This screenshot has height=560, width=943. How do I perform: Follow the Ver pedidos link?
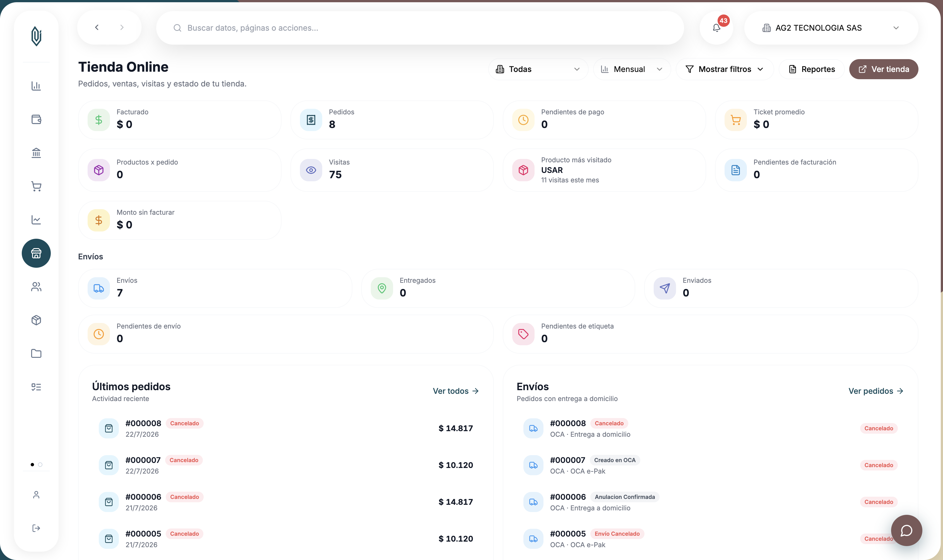point(876,391)
